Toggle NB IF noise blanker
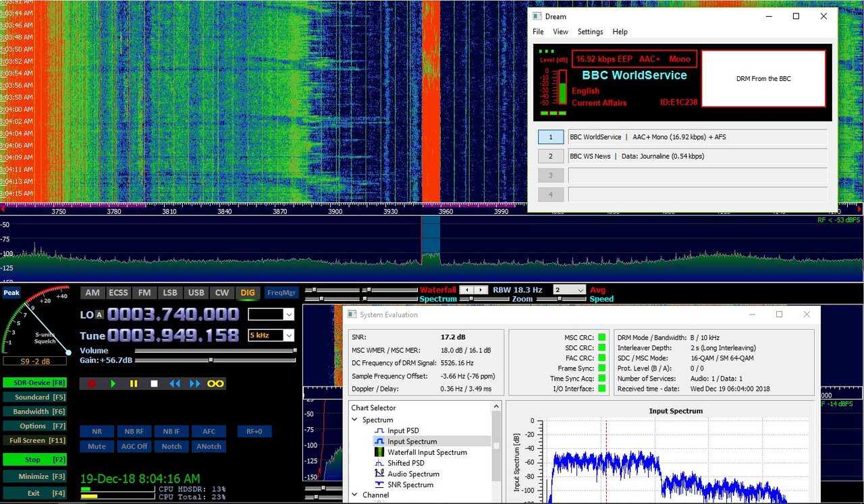 pyautogui.click(x=171, y=431)
